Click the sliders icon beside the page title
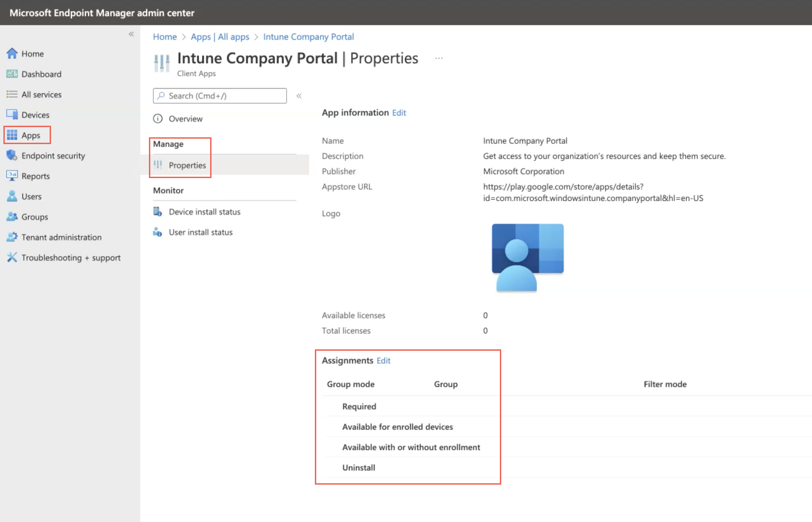Screen dimensions: 812x522 pyautogui.click(x=162, y=63)
